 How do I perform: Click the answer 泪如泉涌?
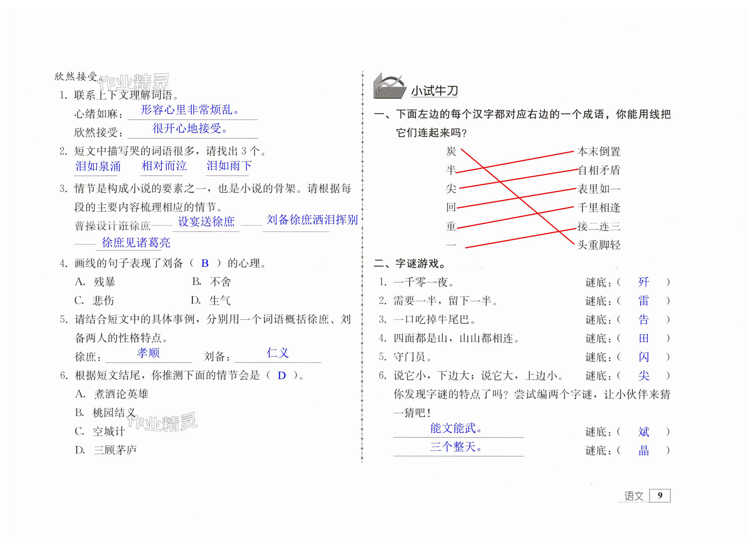pos(98,166)
